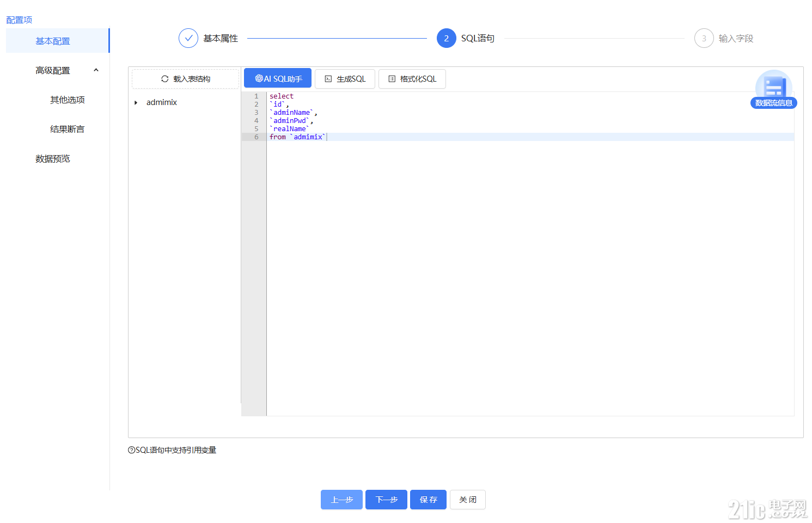Select step 2 SQL语句 circle
This screenshot has height=523, width=812.
pyautogui.click(x=447, y=38)
